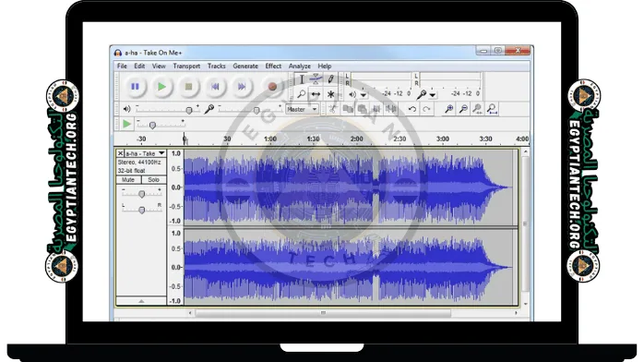Click the Redo arrow
Viewport: 644px width, 362px height.
coord(427,109)
